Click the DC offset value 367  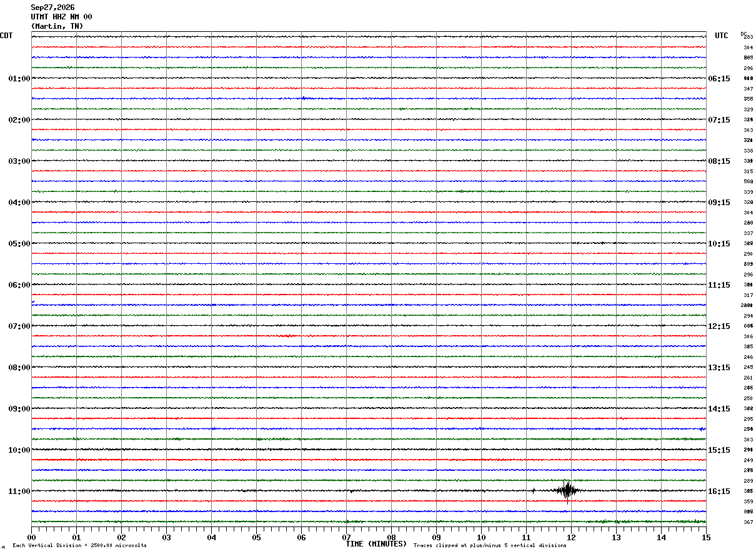(x=748, y=522)
